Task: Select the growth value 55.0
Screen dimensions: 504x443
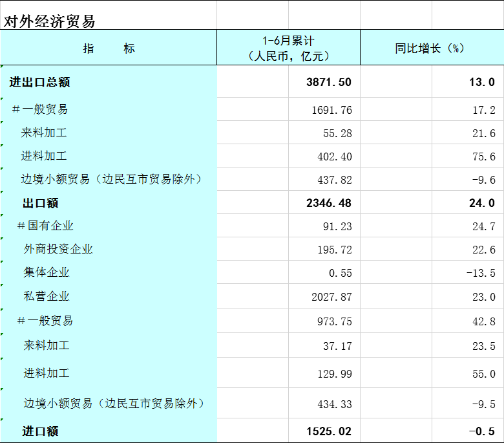Action: pyautogui.click(x=484, y=374)
